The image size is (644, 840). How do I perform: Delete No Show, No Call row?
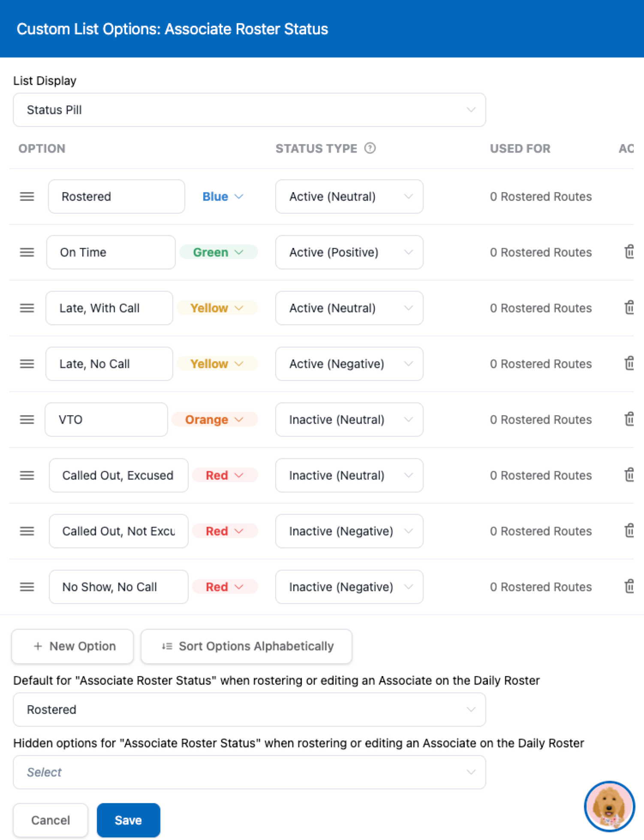point(629,586)
